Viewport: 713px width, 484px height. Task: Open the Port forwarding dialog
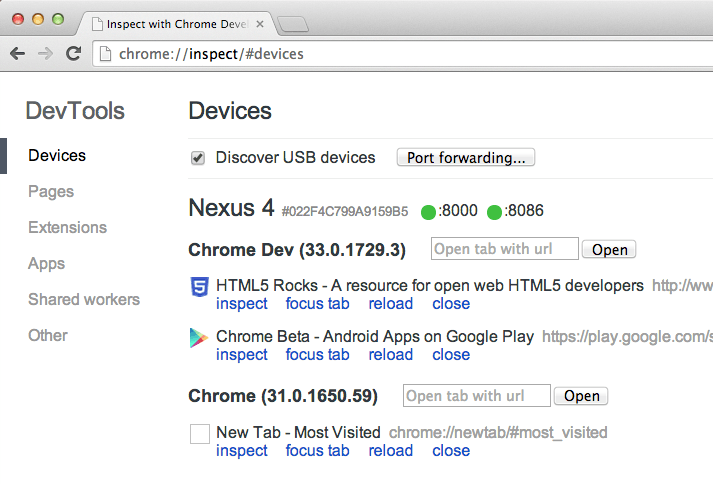[x=466, y=157]
